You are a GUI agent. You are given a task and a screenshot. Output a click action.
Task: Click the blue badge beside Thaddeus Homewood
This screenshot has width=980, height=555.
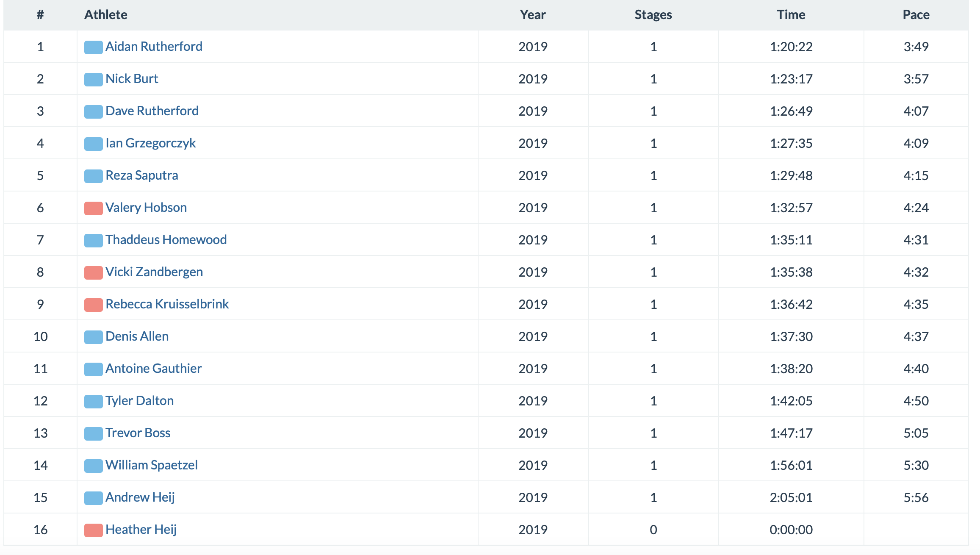93,240
